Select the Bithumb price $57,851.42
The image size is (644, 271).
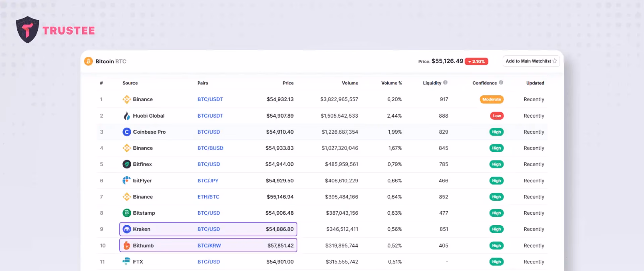tap(280, 246)
